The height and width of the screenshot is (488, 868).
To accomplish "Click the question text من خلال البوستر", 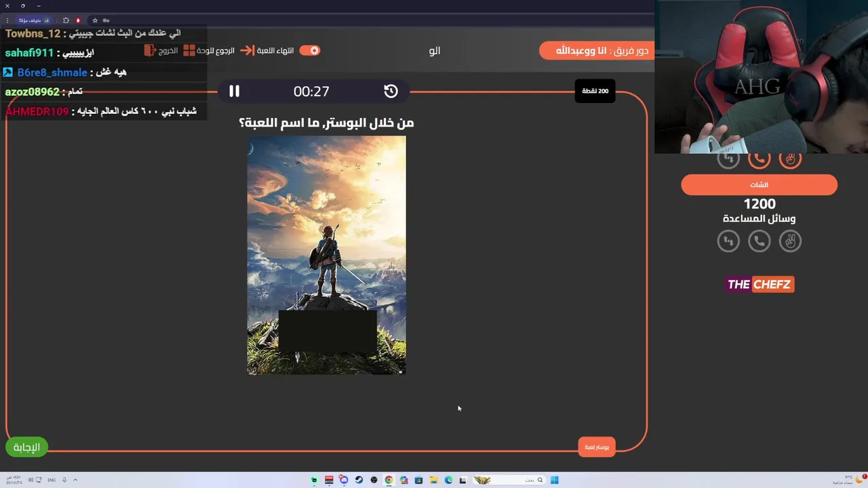I will click(326, 123).
